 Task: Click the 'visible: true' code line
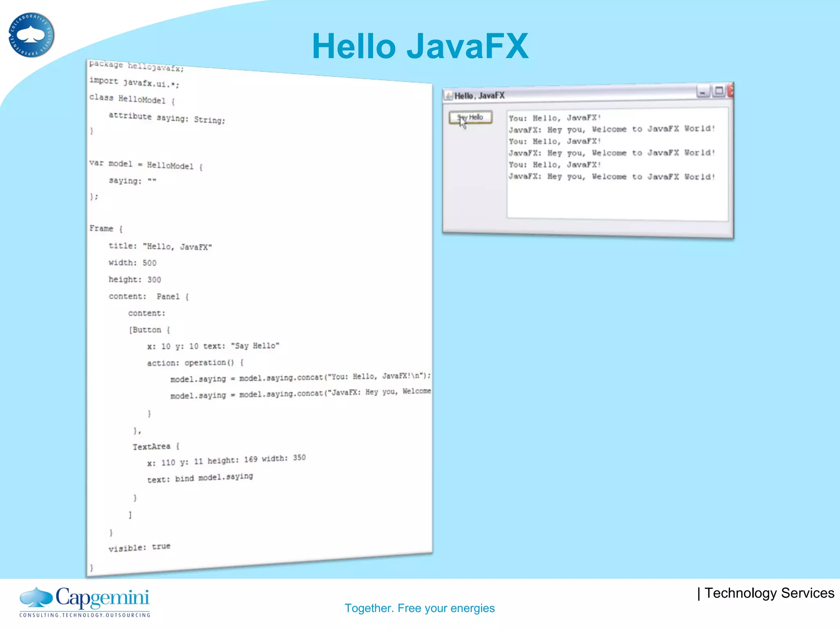[139, 547]
